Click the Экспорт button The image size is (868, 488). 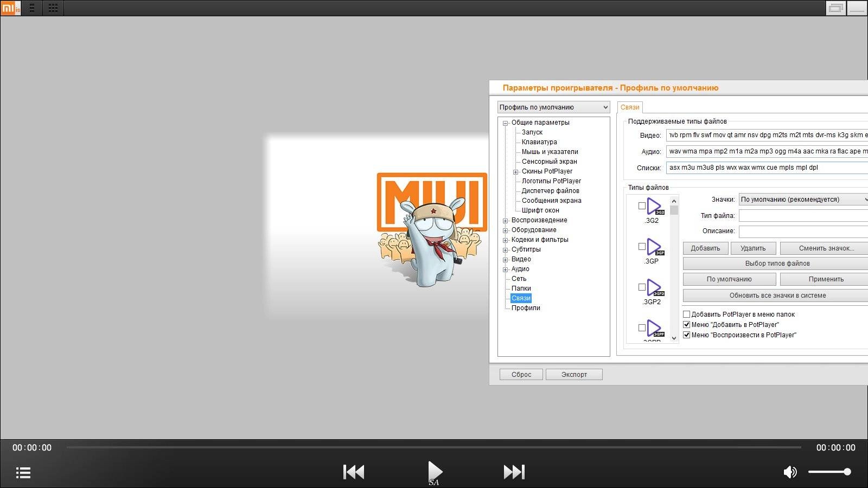coord(574,375)
